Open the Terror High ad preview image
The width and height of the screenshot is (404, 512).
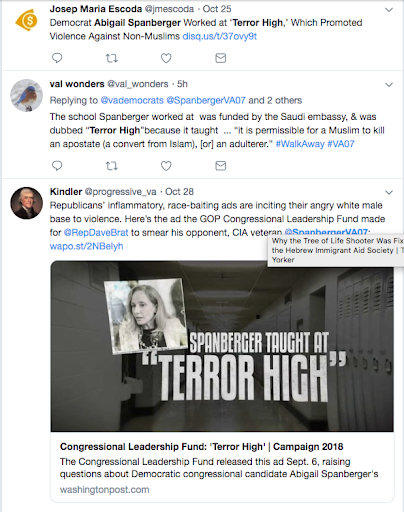tap(222, 346)
